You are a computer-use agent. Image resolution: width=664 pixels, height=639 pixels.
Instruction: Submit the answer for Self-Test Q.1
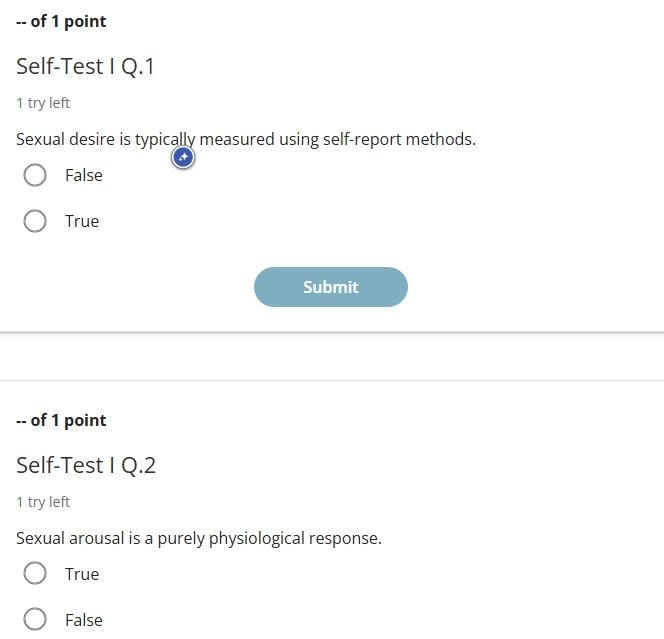331,287
